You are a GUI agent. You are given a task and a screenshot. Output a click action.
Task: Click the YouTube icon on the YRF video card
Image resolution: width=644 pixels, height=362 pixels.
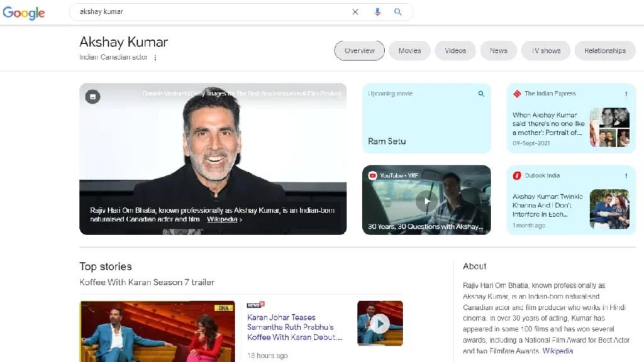pos(372,176)
